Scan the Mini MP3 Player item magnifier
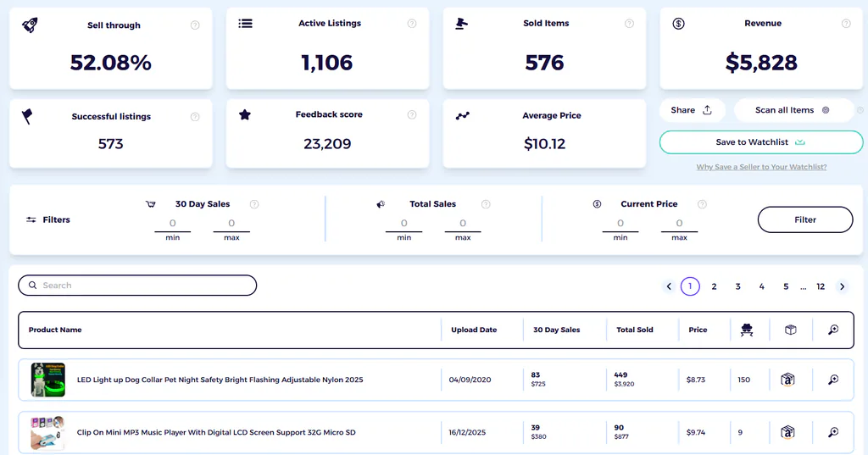The height and width of the screenshot is (455, 868). tap(833, 432)
